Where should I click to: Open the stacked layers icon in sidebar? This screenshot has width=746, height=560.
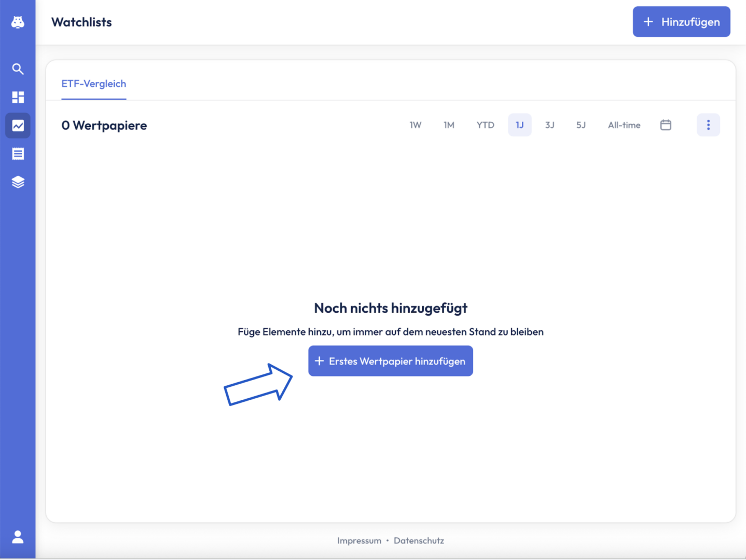click(x=18, y=182)
